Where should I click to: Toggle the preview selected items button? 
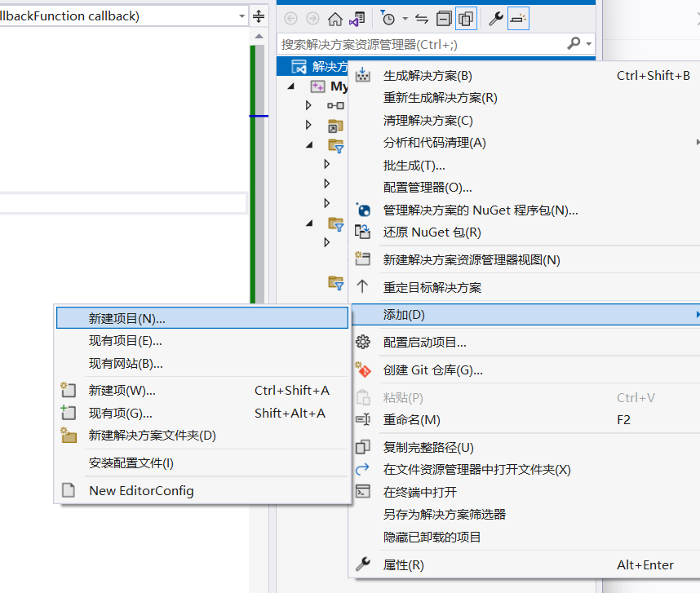[518, 19]
